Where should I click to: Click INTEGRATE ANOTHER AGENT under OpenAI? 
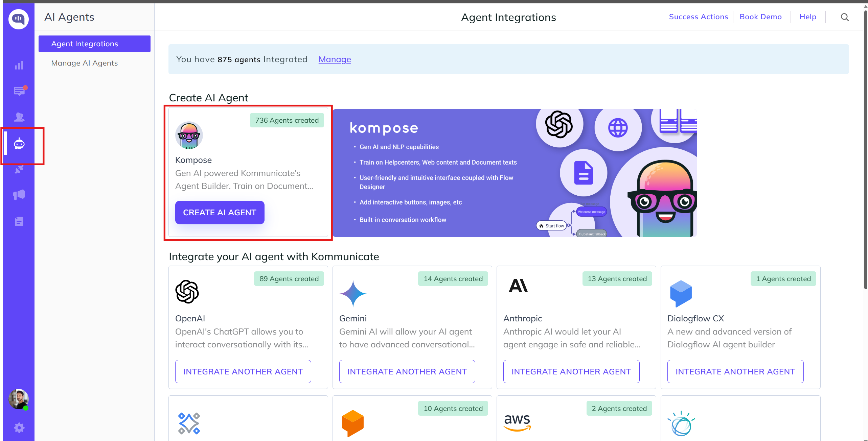(x=243, y=371)
